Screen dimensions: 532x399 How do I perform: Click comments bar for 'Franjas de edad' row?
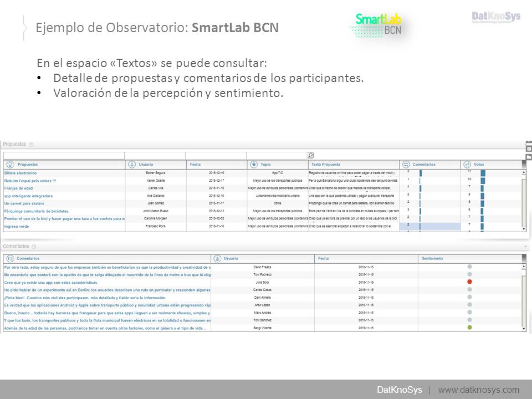pyautogui.click(x=421, y=188)
